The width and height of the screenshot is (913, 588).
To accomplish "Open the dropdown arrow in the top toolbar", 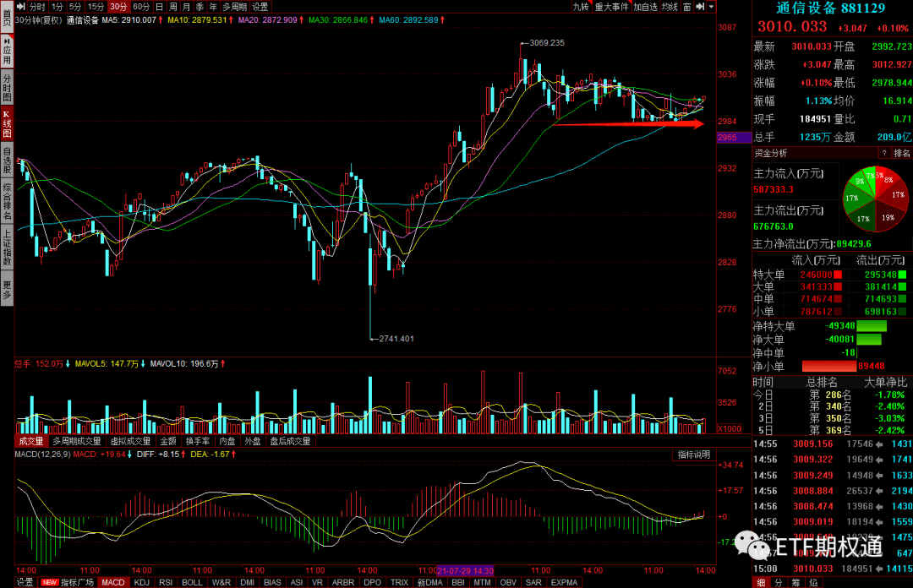I will click(711, 7).
